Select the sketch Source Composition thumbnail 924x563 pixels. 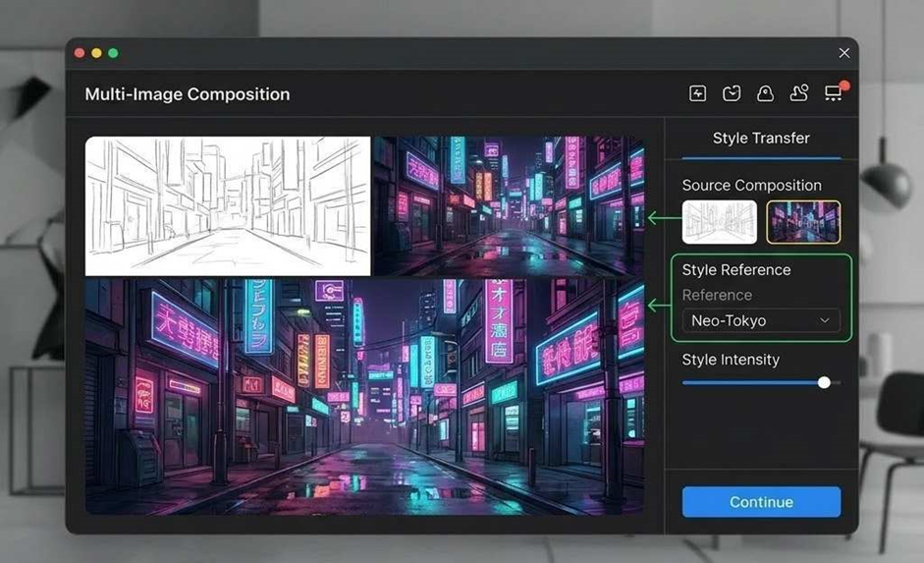pyautogui.click(x=719, y=222)
